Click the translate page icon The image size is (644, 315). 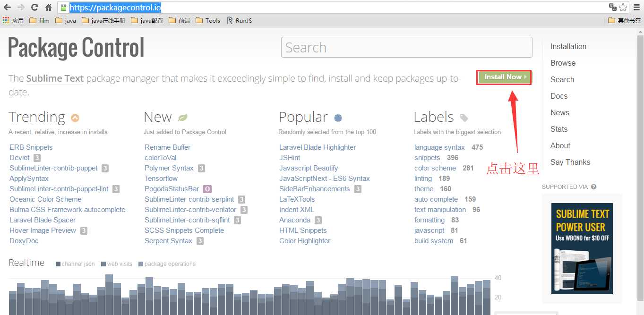click(x=613, y=7)
